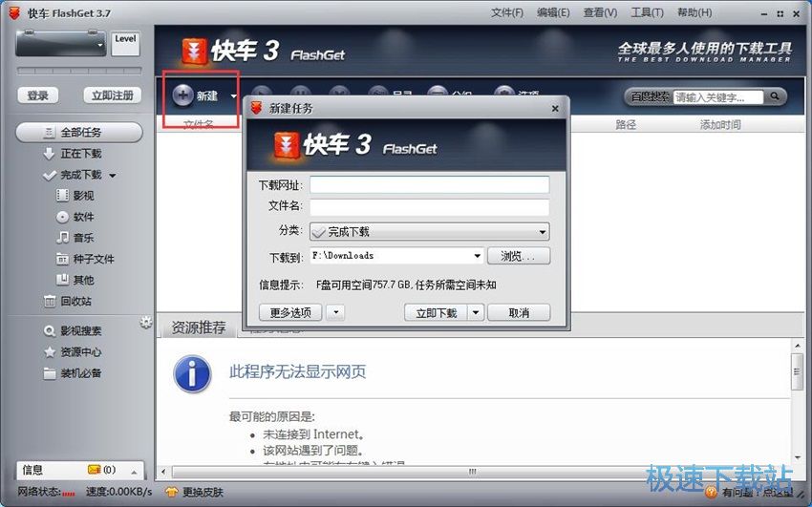Click the 网络状态 indicator

click(46, 492)
